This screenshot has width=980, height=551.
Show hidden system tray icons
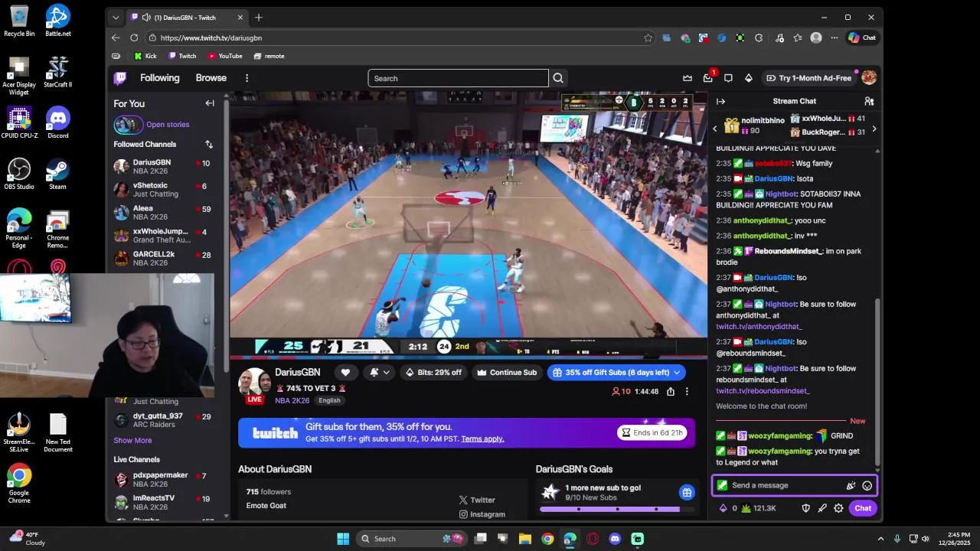pos(880,539)
